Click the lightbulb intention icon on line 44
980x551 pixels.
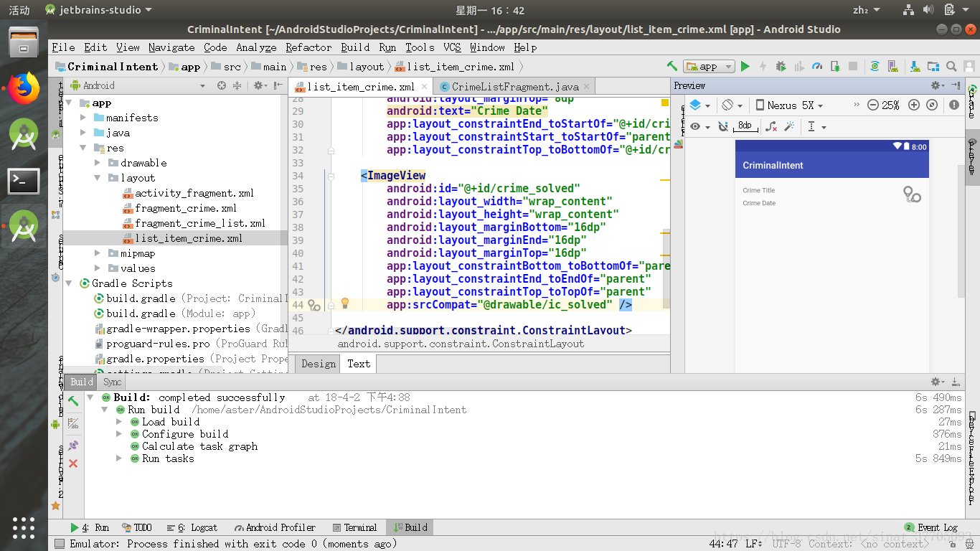[x=344, y=303]
